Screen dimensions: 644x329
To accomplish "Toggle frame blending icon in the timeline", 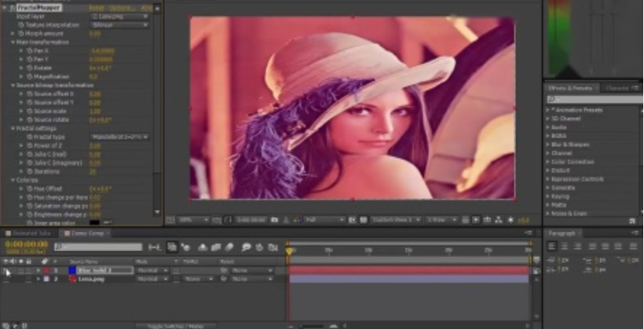I will [216, 247].
